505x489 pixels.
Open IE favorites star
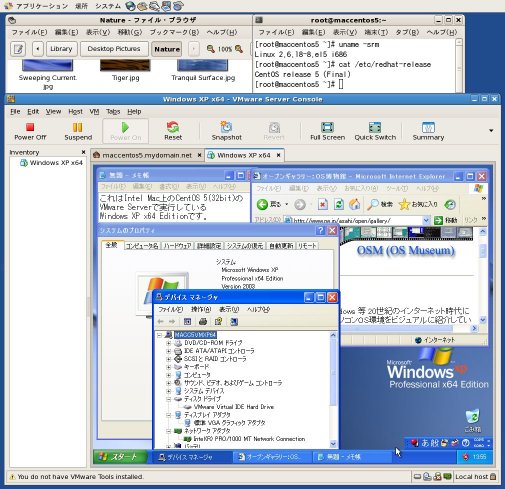point(404,204)
